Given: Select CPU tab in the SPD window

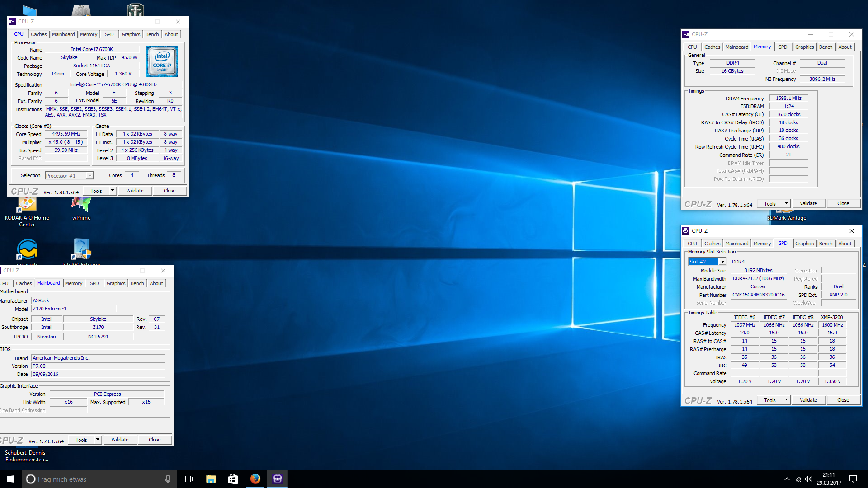Looking at the screenshot, I should (x=693, y=244).
